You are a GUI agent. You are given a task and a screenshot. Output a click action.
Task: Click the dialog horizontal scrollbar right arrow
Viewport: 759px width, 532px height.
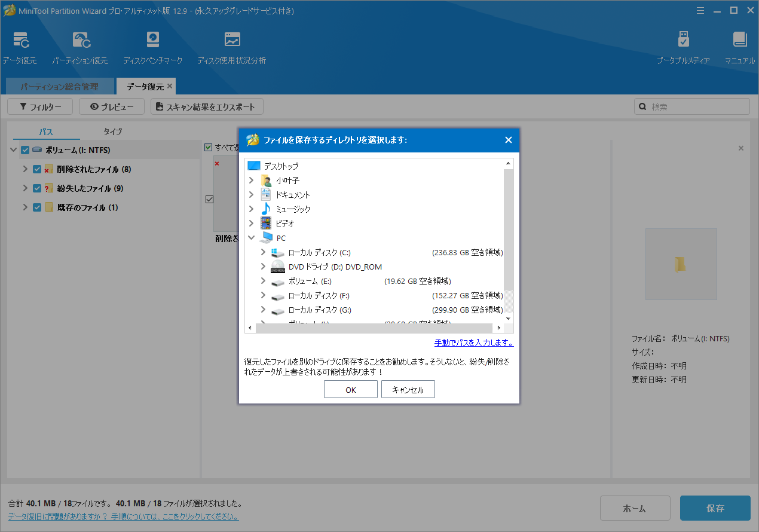[x=499, y=328]
